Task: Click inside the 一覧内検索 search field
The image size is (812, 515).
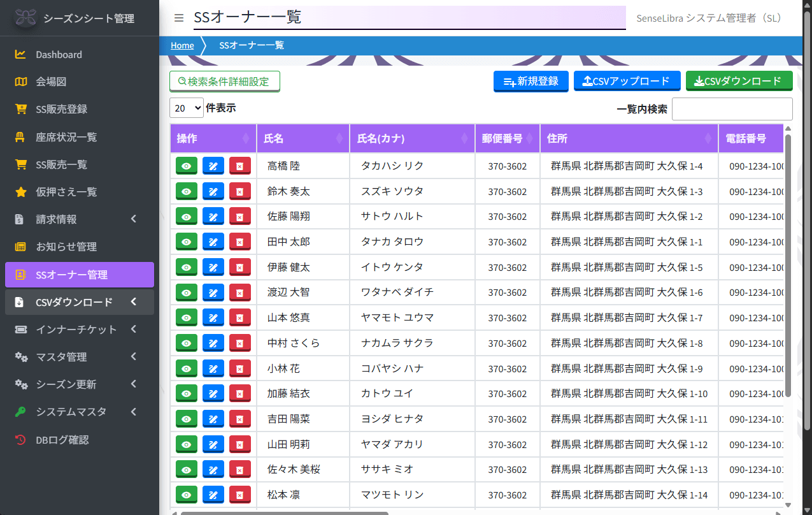Action: (732, 108)
